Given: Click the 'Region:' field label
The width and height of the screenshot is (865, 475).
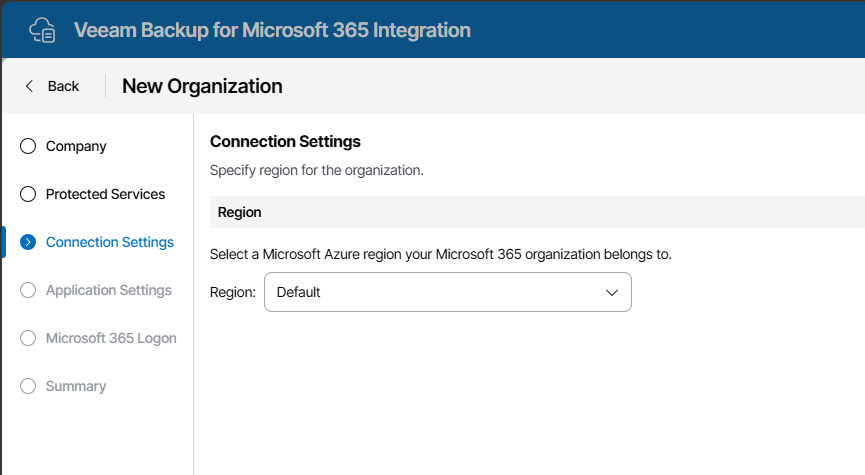Looking at the screenshot, I should (233, 292).
